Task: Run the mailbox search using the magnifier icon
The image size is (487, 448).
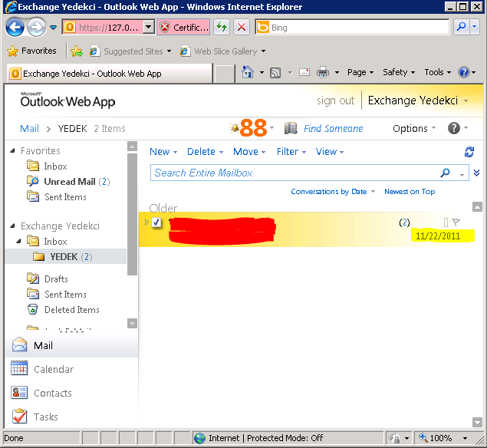Action: point(445,173)
